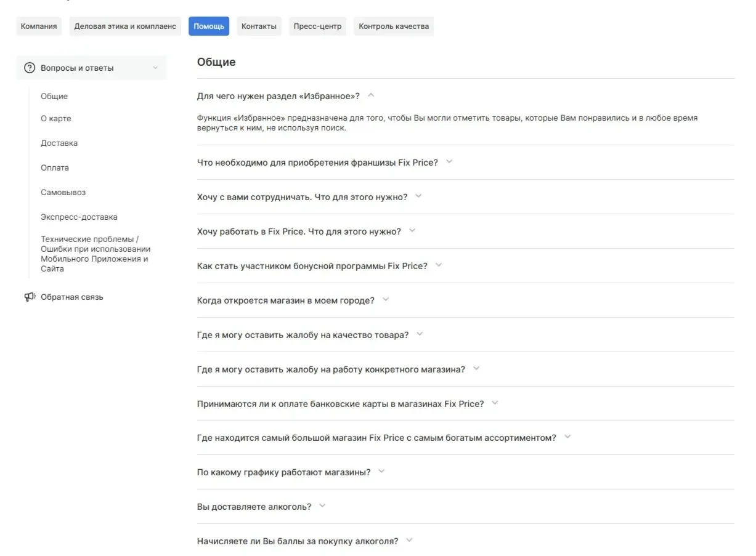Select Экспресс-доставка in the sidebar

click(79, 217)
